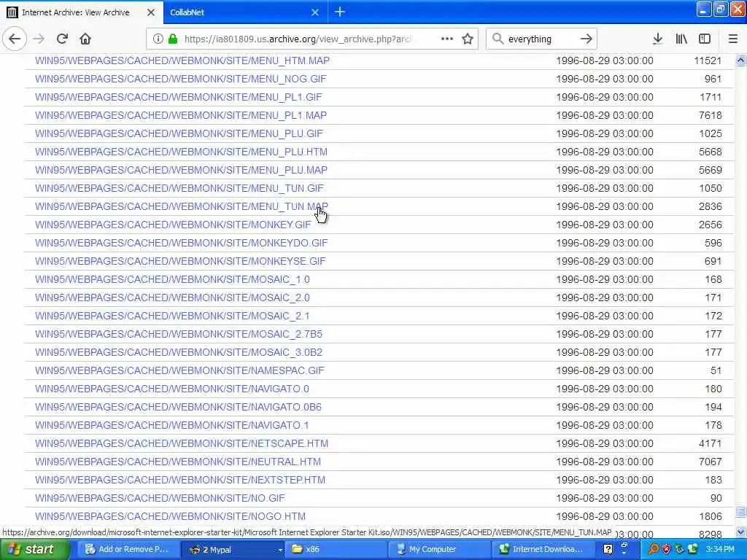Open the browser home page
The height and width of the screenshot is (560, 747).
tap(85, 39)
